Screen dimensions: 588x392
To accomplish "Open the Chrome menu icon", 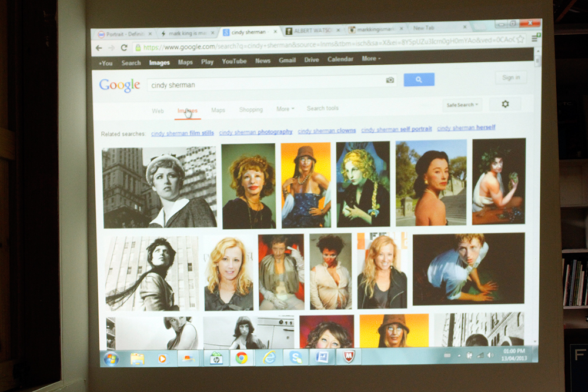I will click(534, 38).
